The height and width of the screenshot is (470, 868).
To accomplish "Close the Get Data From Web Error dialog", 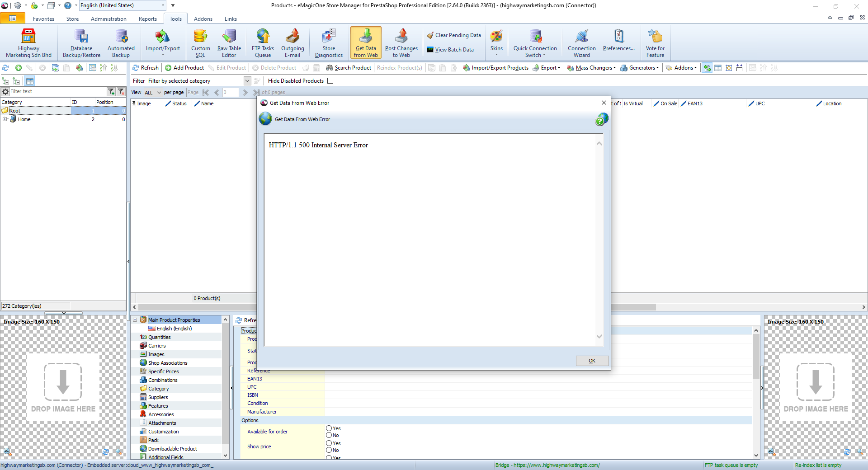I will 604,103.
